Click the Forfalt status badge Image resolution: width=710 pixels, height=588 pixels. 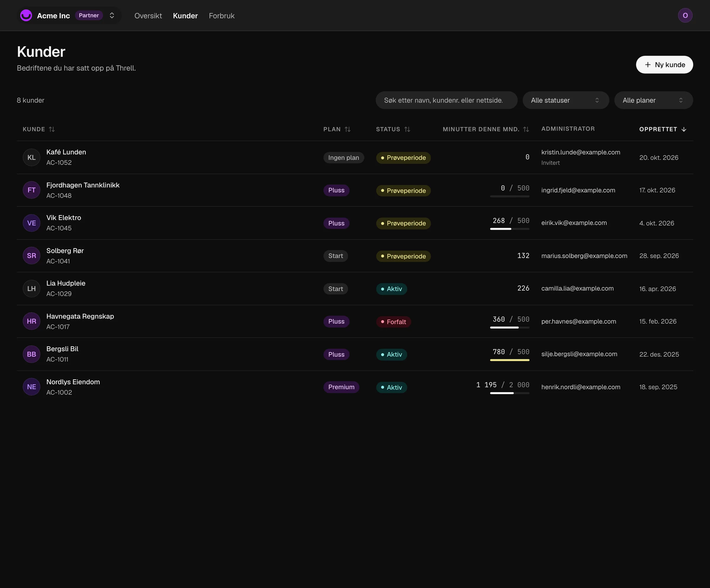393,322
